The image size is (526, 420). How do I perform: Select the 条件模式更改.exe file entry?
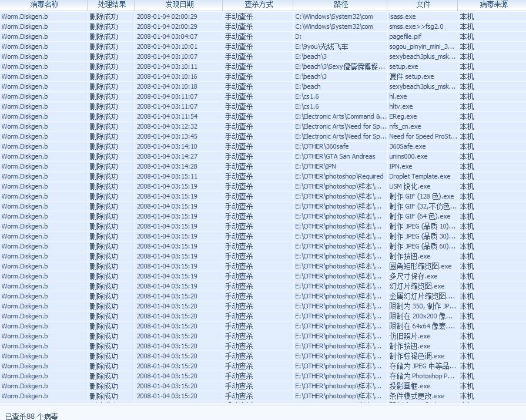point(417,396)
